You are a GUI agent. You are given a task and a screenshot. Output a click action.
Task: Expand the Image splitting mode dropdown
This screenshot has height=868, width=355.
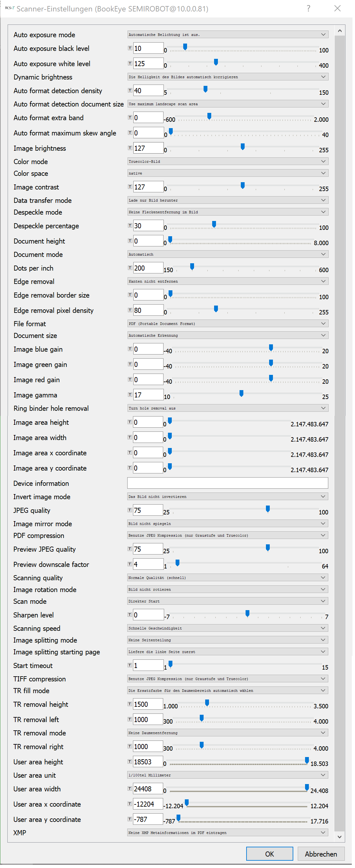click(227, 640)
